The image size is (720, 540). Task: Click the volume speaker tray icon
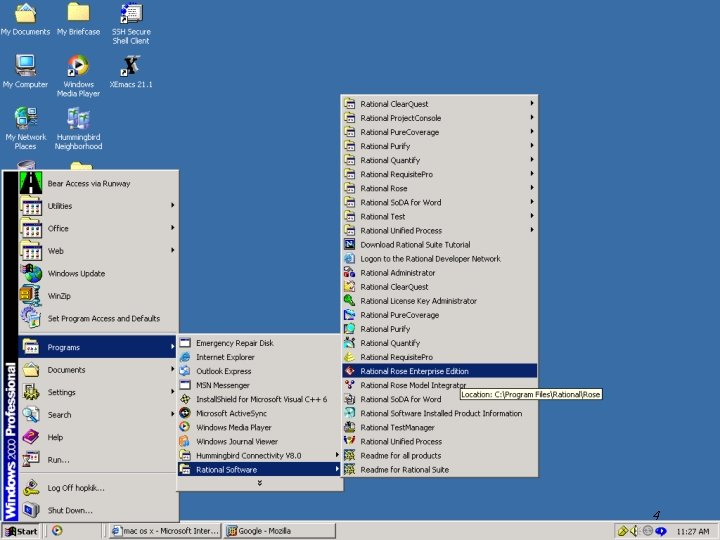coord(635,531)
